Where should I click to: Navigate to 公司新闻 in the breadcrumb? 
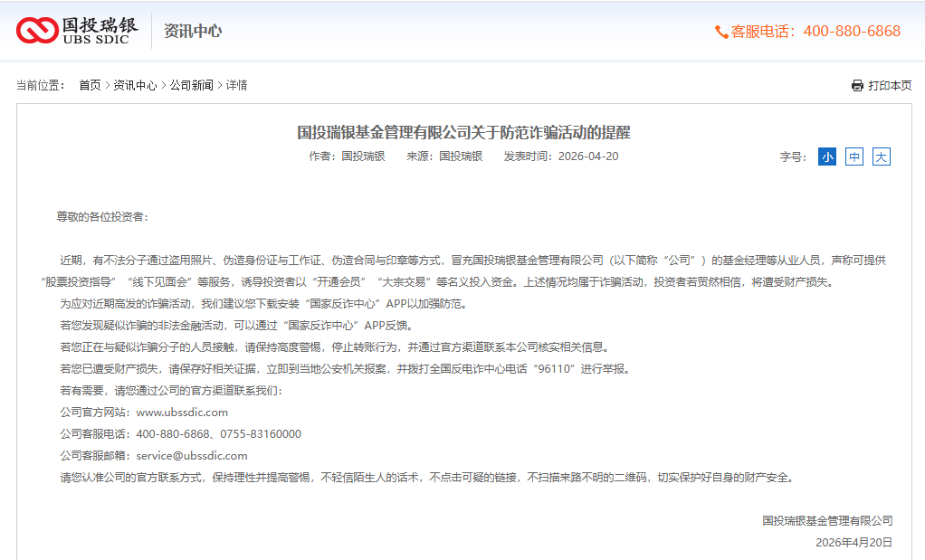192,86
